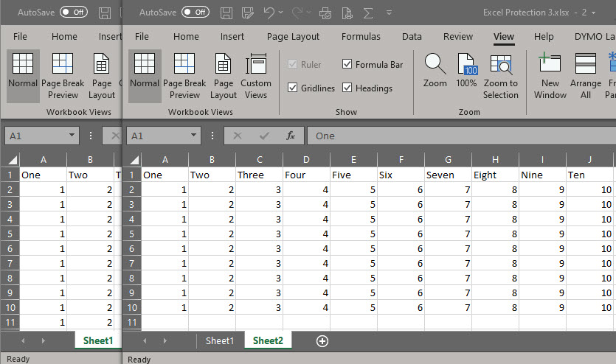Viewport: 616px width, 364px height.
Task: Click the Undo arrow in right window
Action: pos(269,13)
